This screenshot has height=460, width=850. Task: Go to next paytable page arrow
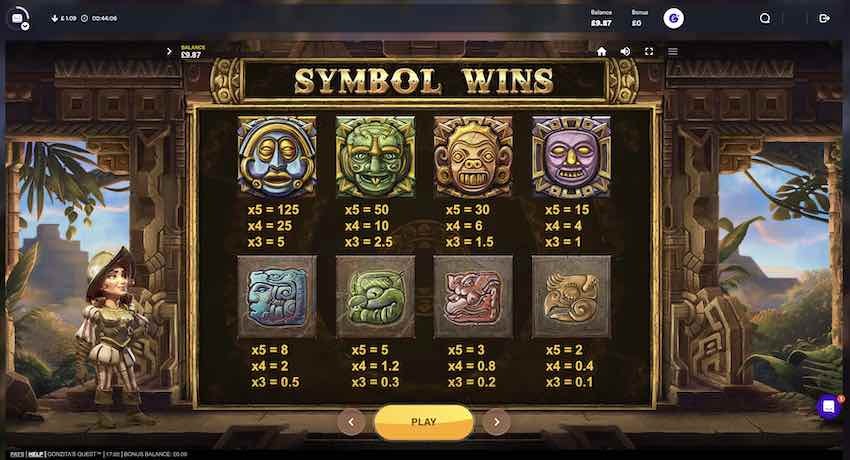tap(497, 422)
